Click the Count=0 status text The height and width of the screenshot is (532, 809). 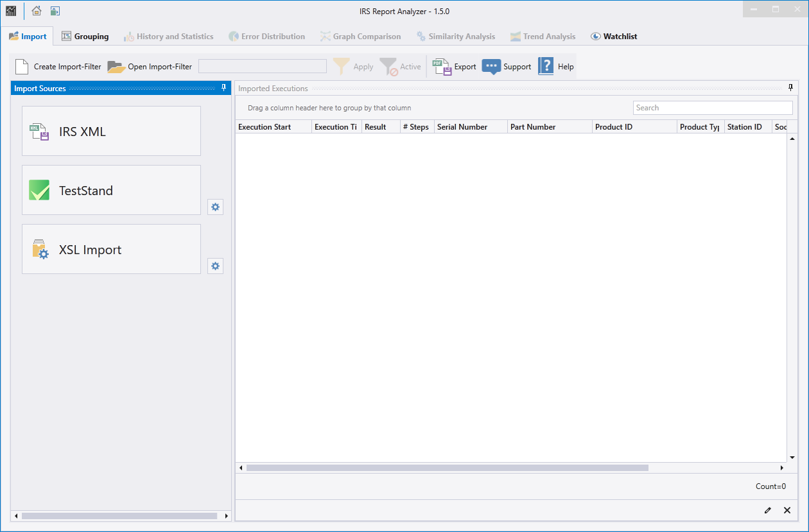click(770, 486)
